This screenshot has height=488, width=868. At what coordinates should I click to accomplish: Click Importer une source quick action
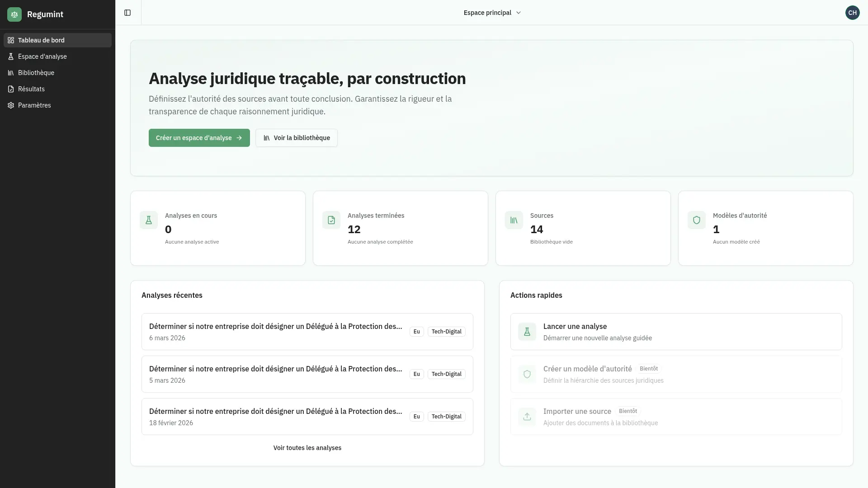[x=676, y=417]
